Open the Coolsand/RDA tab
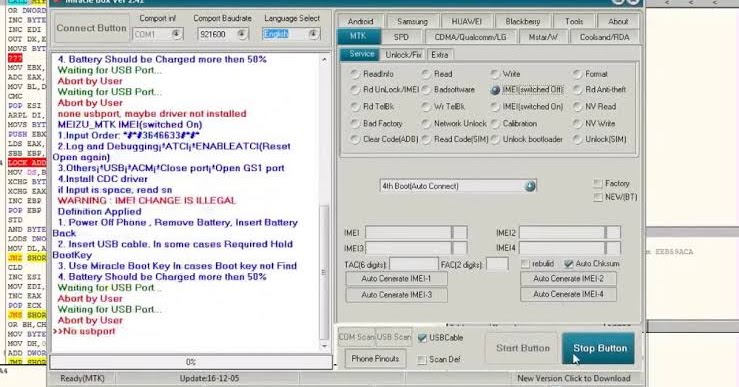The image size is (739, 387). pyautogui.click(x=604, y=37)
